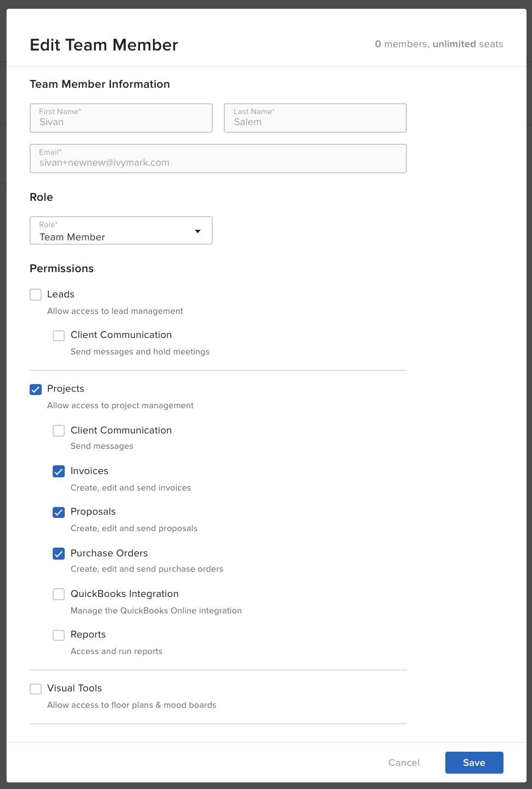The width and height of the screenshot is (532, 789).
Task: Uncheck the Purchase Orders permission
Action: [x=59, y=554]
